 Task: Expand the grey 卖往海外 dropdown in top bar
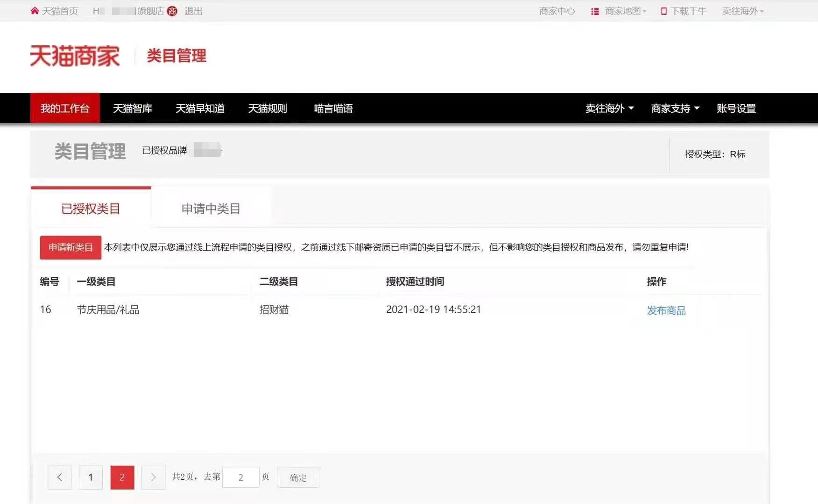pos(743,11)
